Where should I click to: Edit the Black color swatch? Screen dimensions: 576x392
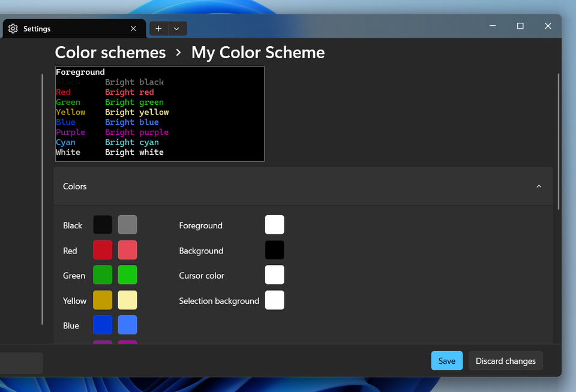click(102, 225)
